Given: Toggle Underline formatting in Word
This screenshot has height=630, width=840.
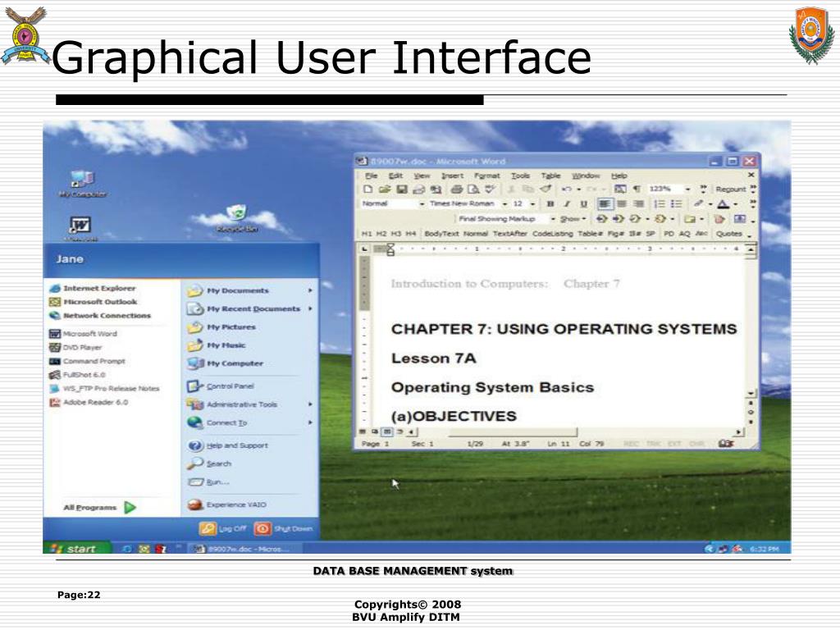Looking at the screenshot, I should 583,204.
